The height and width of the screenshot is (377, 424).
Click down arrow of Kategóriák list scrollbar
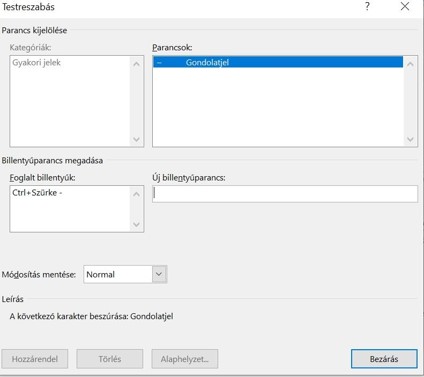point(136,139)
